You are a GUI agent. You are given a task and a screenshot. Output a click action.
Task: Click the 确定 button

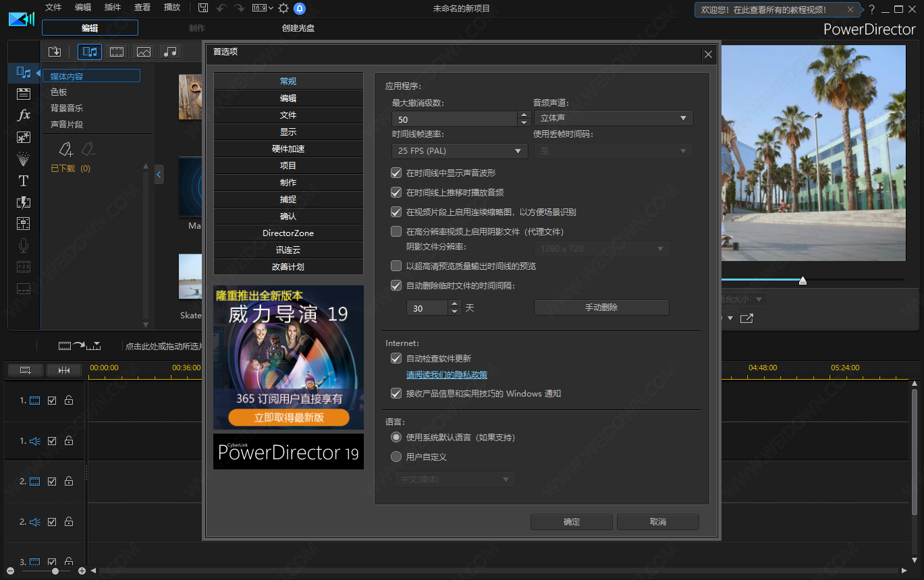[572, 522]
